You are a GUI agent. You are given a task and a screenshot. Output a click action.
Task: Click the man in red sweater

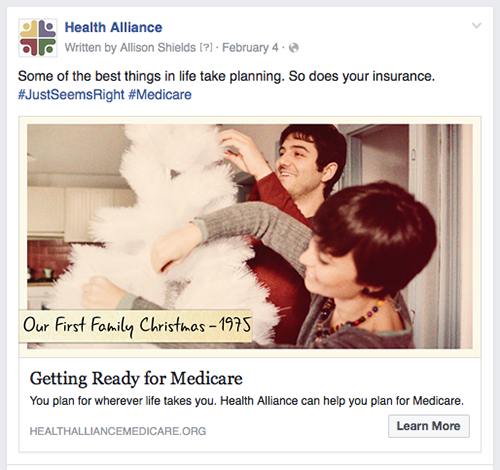tap(293, 187)
